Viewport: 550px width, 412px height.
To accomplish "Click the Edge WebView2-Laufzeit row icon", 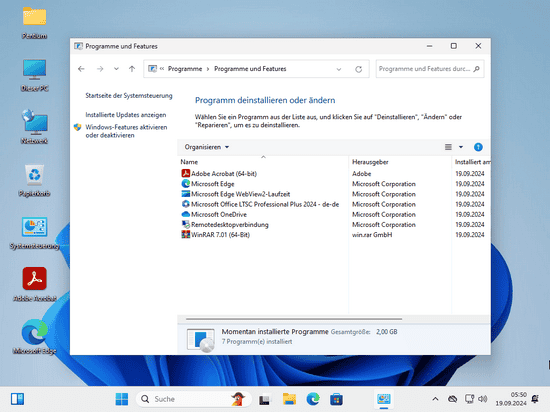I will pyautogui.click(x=186, y=194).
